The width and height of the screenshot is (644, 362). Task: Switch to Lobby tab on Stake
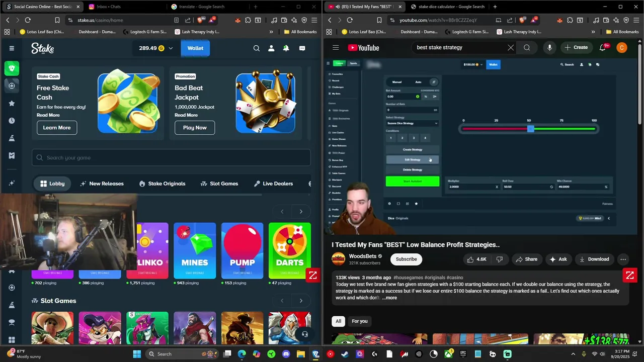coord(52,184)
